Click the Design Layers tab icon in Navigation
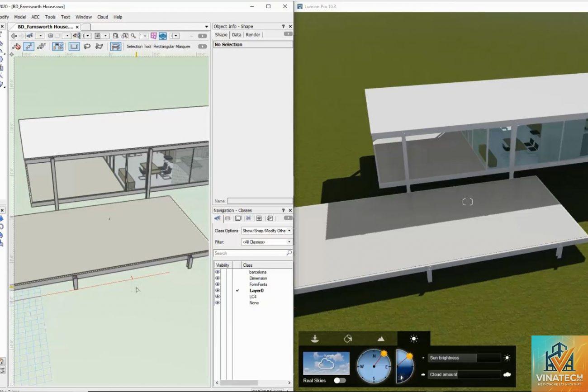 point(228,218)
